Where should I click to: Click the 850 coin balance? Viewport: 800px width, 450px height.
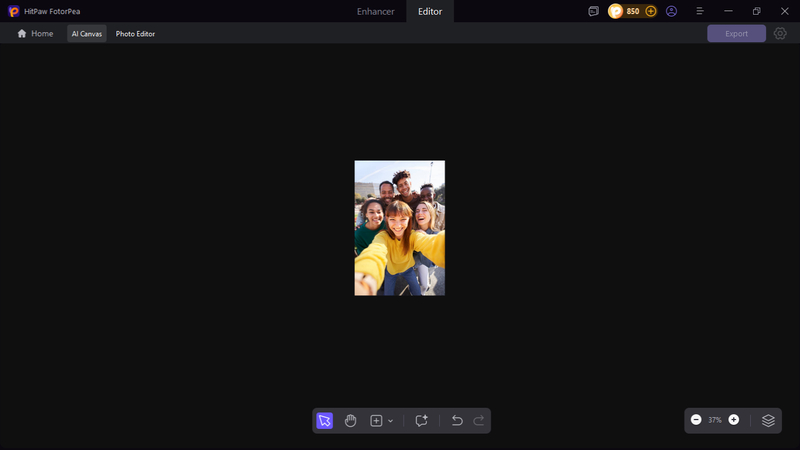coord(633,11)
